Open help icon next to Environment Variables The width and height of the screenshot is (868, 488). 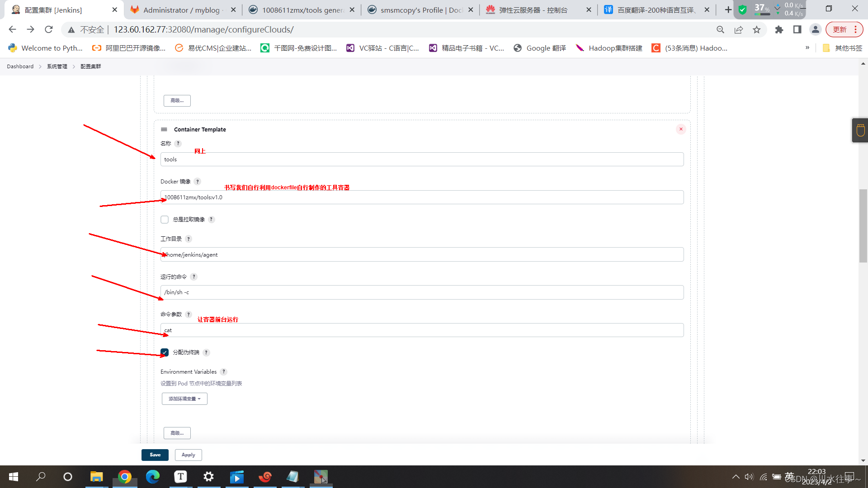point(223,372)
